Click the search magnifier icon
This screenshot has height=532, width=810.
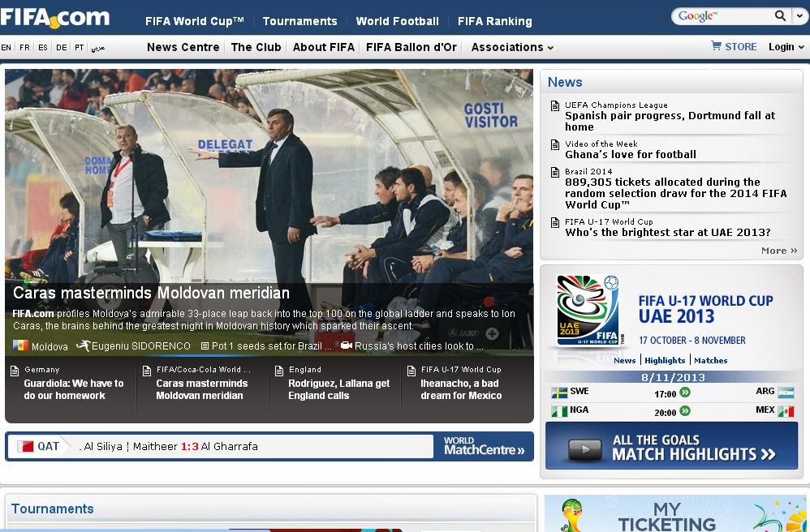pos(780,15)
